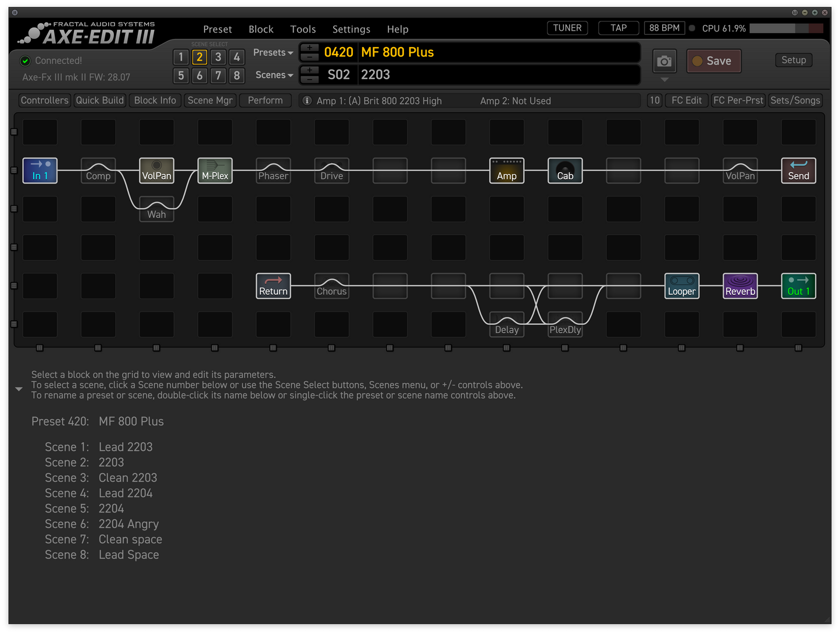Toggle the TUNER button

(x=567, y=28)
